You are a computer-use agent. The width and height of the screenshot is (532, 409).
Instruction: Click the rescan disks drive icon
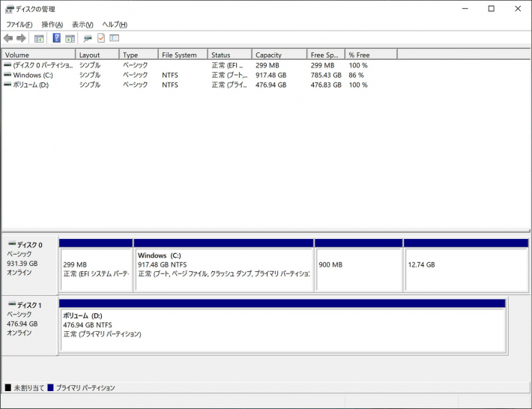coord(88,38)
